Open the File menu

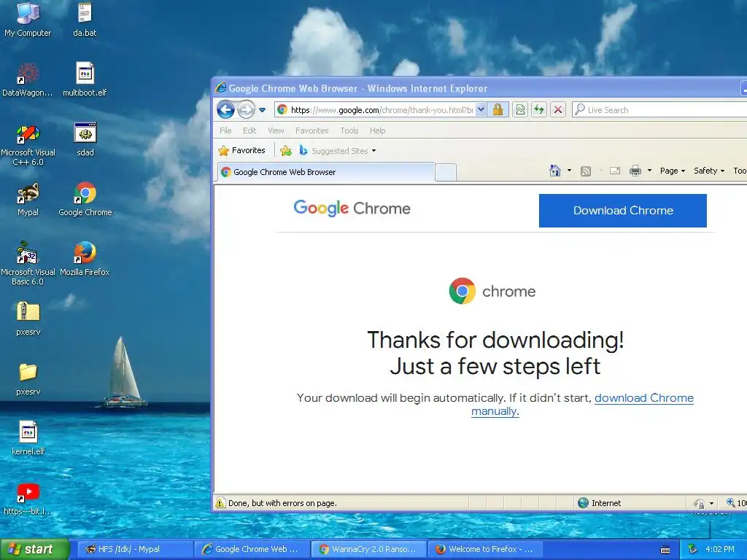225,131
